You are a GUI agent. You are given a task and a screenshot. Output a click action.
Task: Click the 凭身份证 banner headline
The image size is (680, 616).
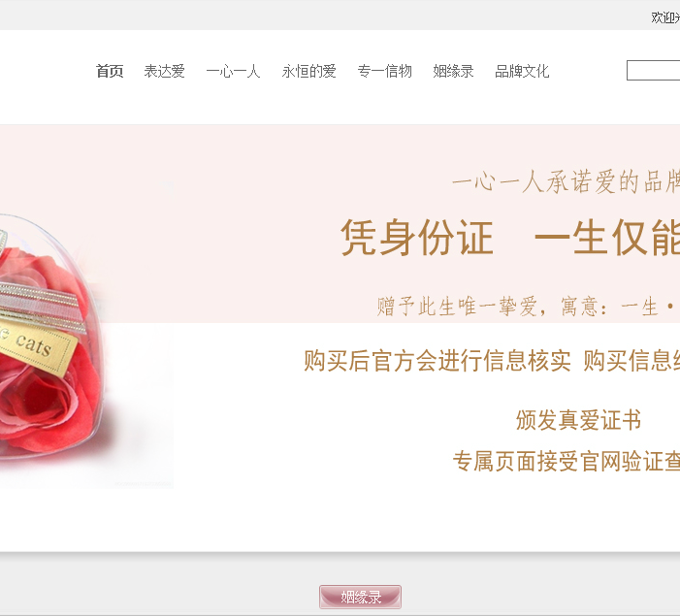point(417,238)
